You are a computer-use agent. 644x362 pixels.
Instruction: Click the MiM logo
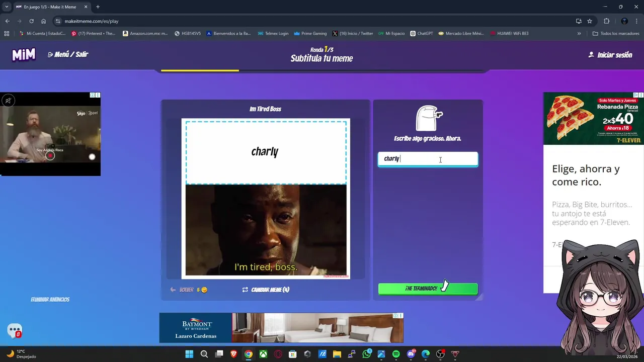tap(24, 54)
